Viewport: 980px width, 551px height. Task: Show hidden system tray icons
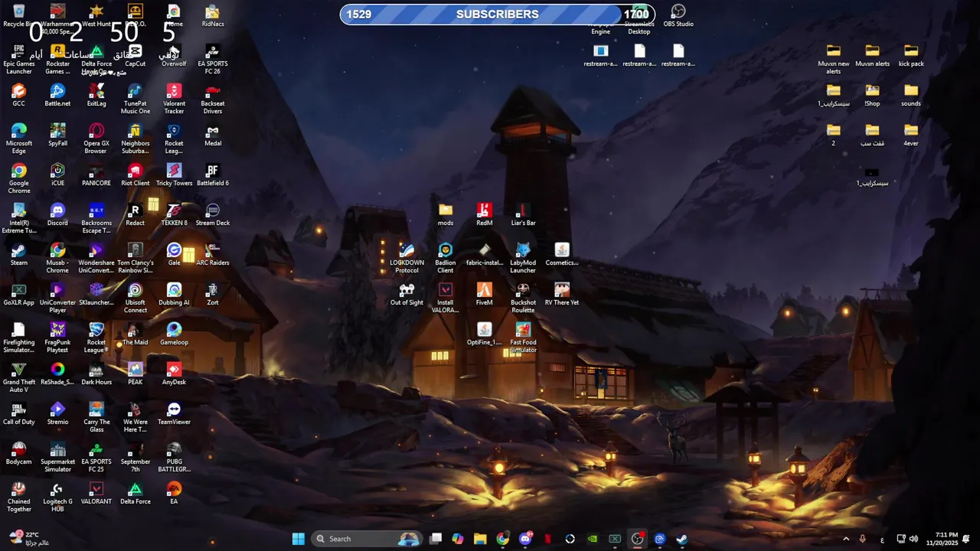pyautogui.click(x=846, y=539)
